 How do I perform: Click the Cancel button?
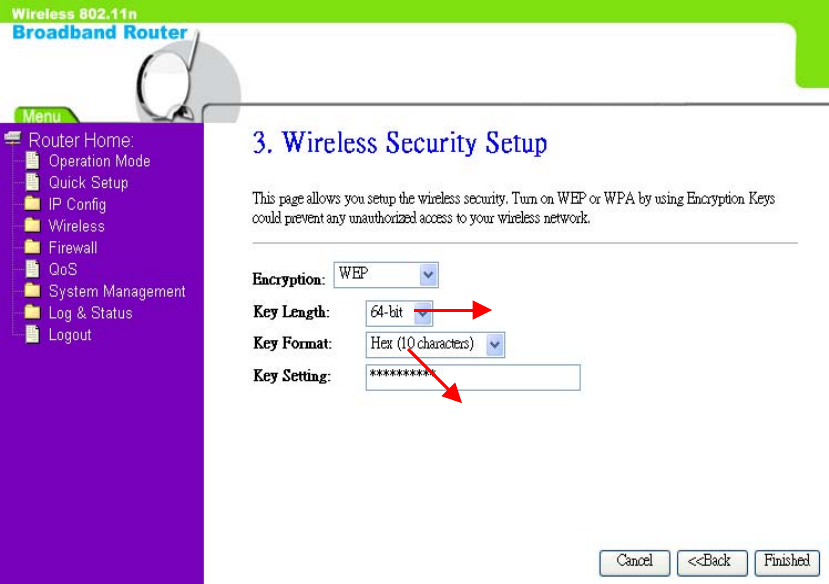click(634, 562)
